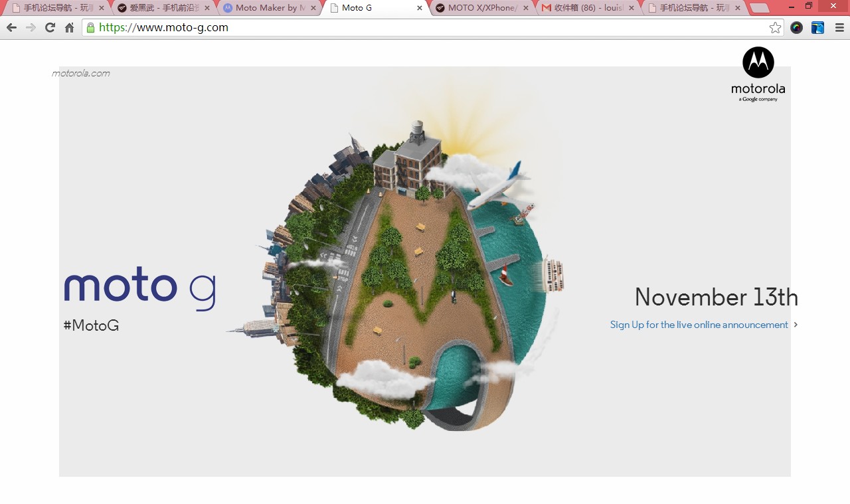Click the forward navigation arrow

tap(31, 28)
